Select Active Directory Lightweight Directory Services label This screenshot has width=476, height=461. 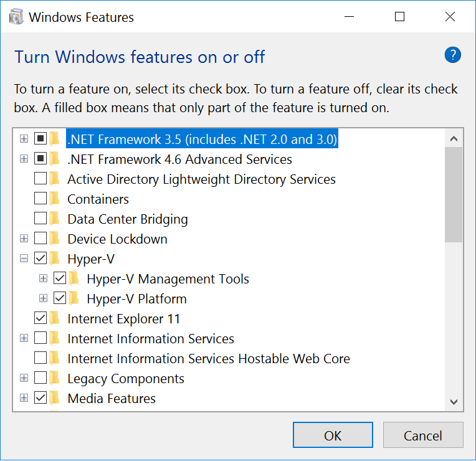[x=201, y=179]
